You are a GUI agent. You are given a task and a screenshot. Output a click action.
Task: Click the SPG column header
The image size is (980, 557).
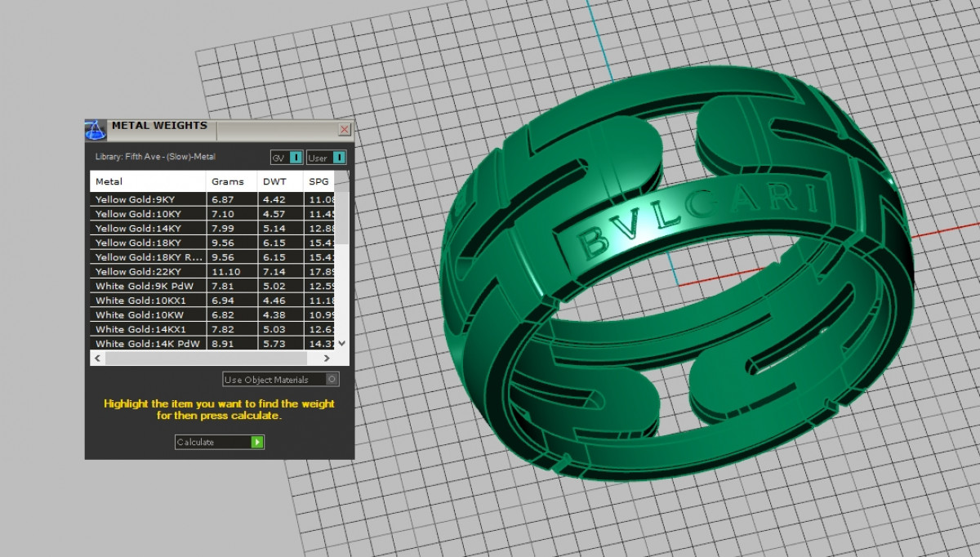coord(318,181)
